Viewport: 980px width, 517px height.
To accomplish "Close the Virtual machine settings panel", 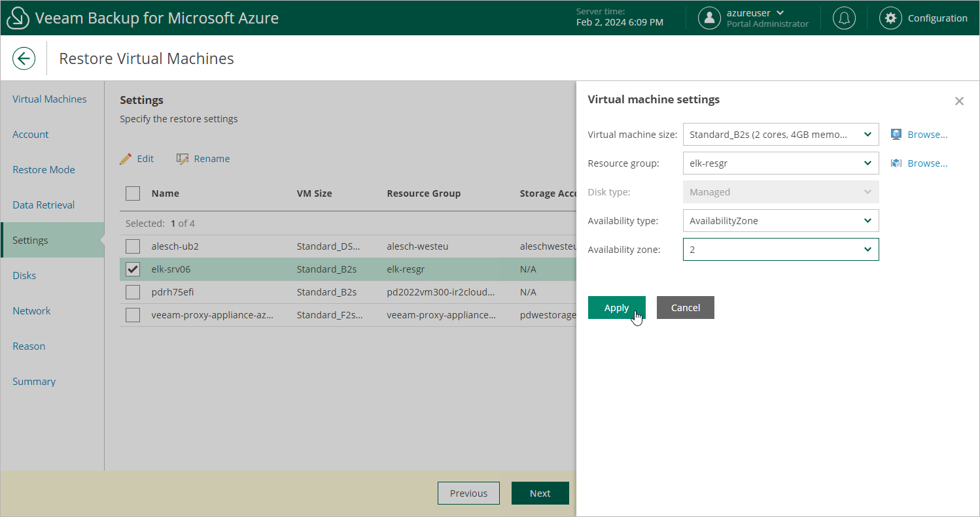I will [x=959, y=101].
